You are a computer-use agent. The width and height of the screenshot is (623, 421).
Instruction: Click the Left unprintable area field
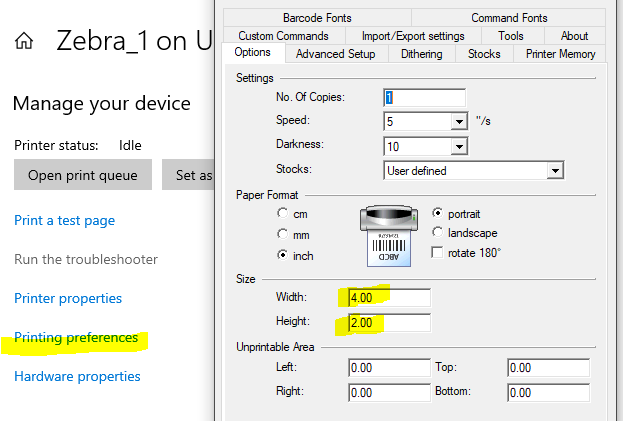pyautogui.click(x=389, y=368)
